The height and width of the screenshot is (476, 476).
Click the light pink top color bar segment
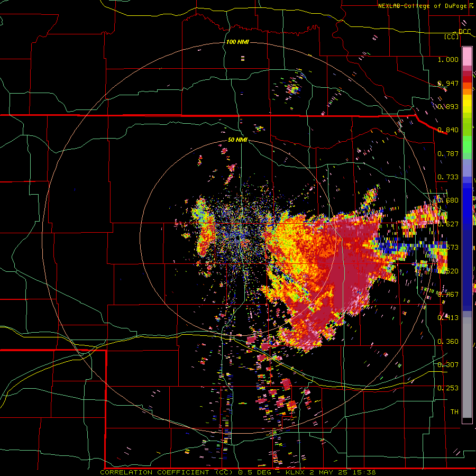[x=467, y=57]
